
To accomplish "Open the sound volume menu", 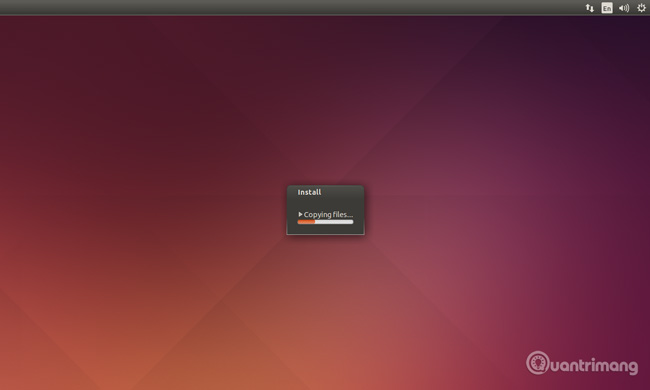I will pyautogui.click(x=624, y=8).
